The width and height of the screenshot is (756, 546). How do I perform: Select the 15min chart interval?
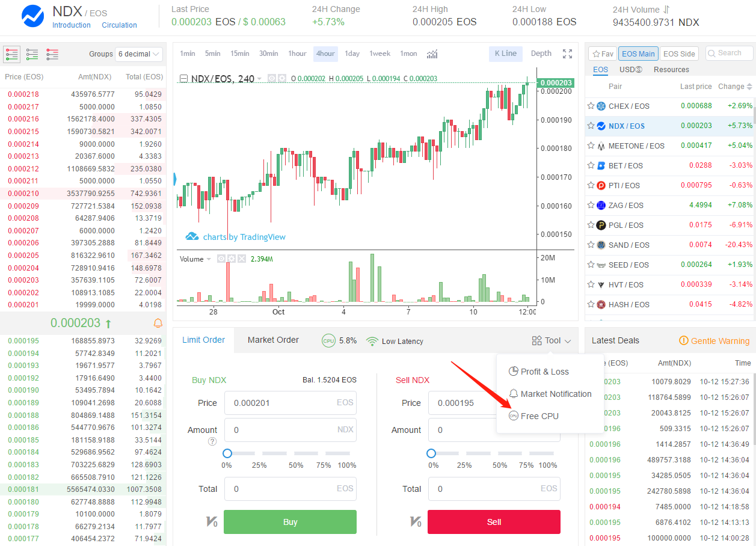tap(239, 54)
